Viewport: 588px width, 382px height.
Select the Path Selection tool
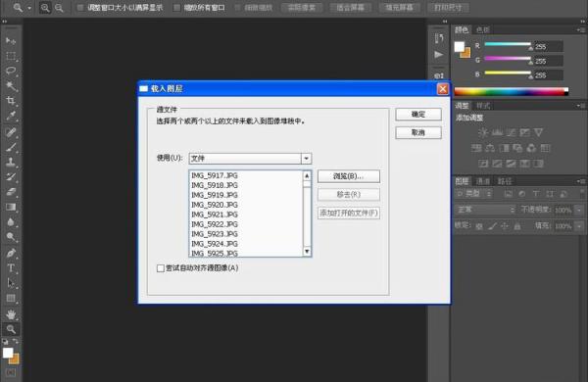click(11, 283)
